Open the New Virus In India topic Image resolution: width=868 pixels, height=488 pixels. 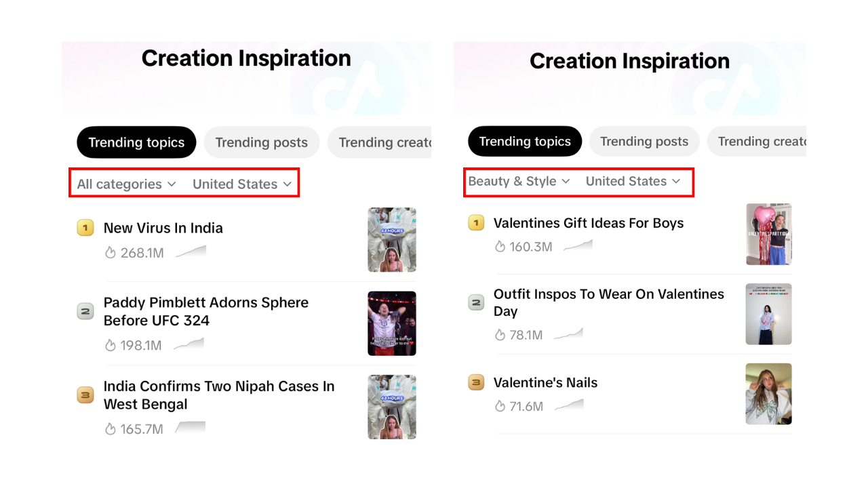[x=163, y=228]
